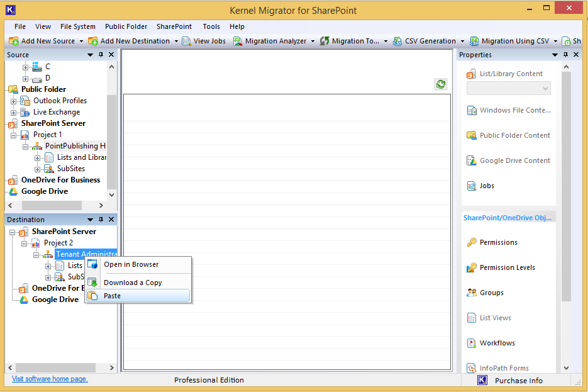This screenshot has height=392, width=588.
Task: Click the Jobs icon in Properties
Action: pos(472,186)
